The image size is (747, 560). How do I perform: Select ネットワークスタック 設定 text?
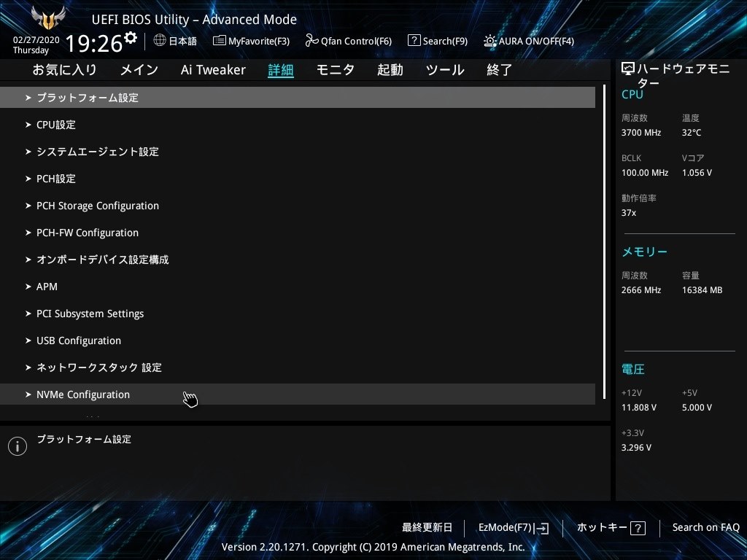coord(99,367)
